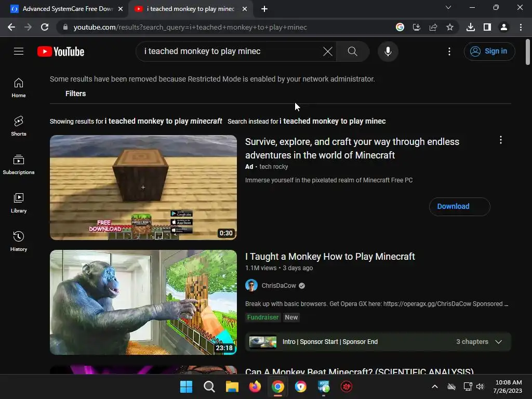Open the YouTube guide hamburger menu
The image size is (532, 399).
(19, 51)
